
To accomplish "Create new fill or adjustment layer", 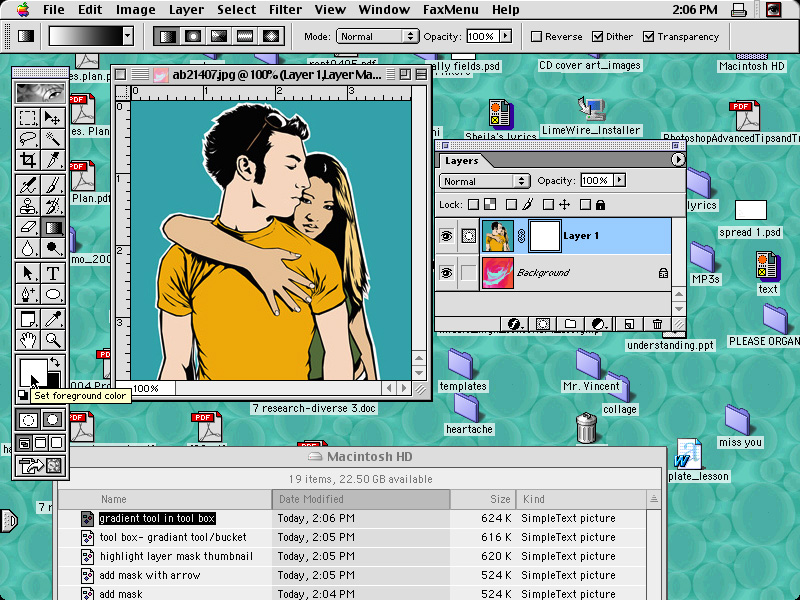I will point(599,324).
